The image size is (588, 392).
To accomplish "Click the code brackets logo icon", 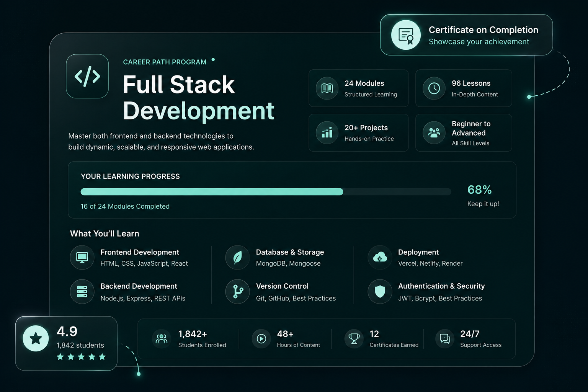I will [87, 76].
